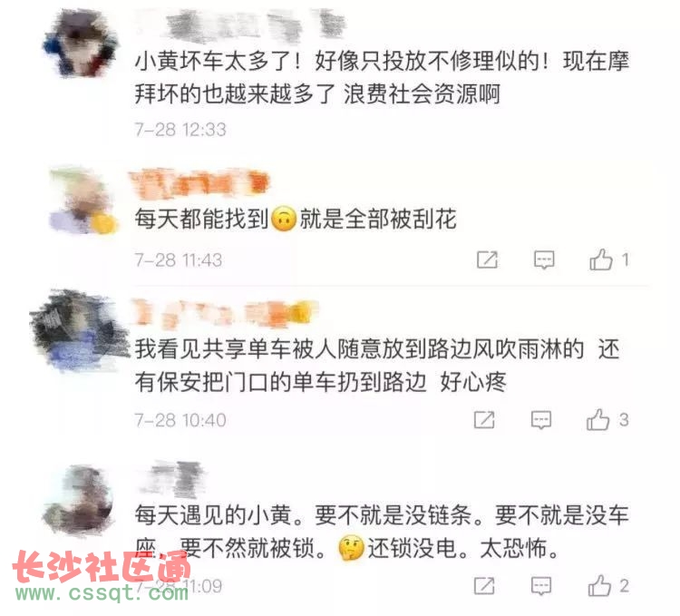Share the comment about 小黄 missing chains

point(484,586)
